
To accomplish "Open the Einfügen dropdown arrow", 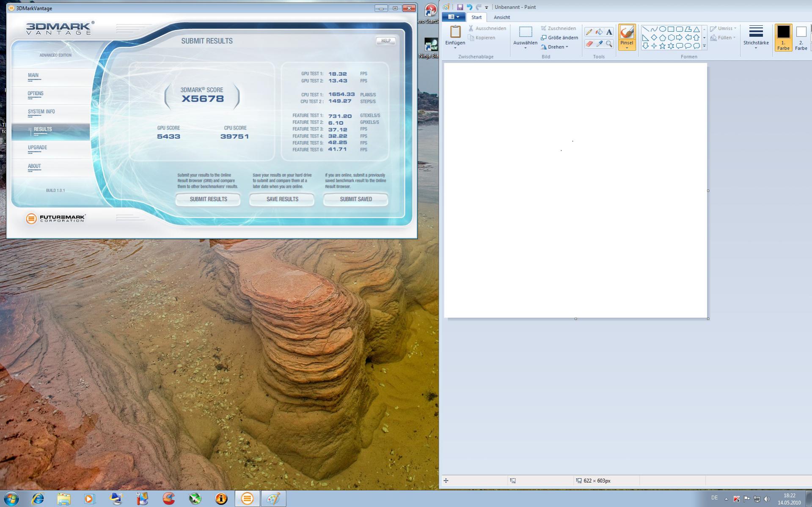I will [455, 48].
